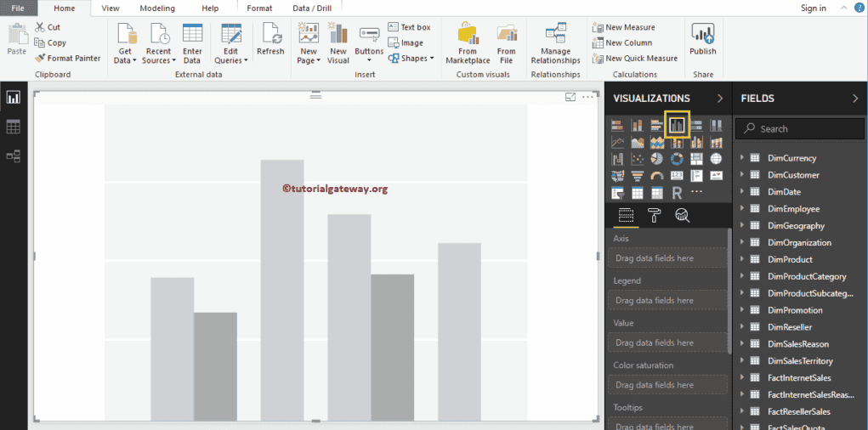Image resolution: width=868 pixels, height=430 pixels.
Task: Collapse the Visualizations pane
Action: coord(719,99)
